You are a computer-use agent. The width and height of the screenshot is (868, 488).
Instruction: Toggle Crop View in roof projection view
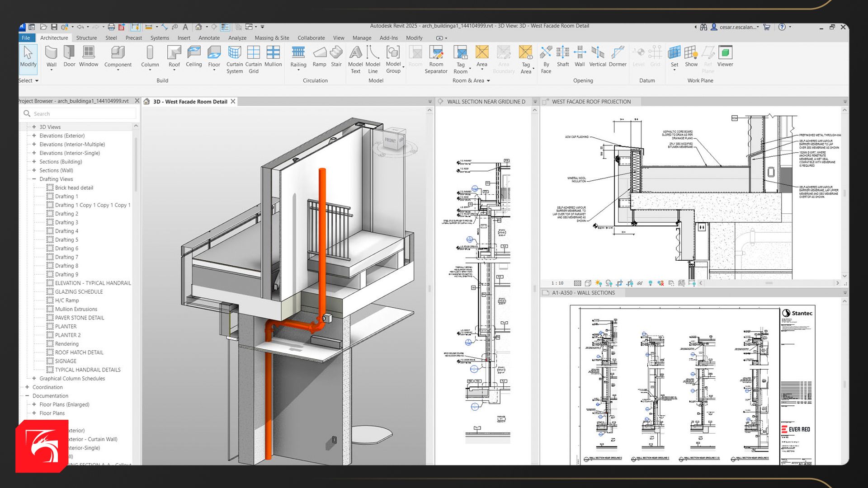pyautogui.click(x=619, y=283)
